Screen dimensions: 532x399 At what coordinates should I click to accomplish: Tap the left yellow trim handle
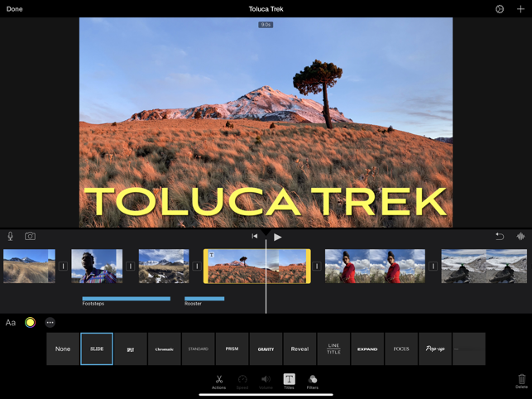pyautogui.click(x=205, y=267)
